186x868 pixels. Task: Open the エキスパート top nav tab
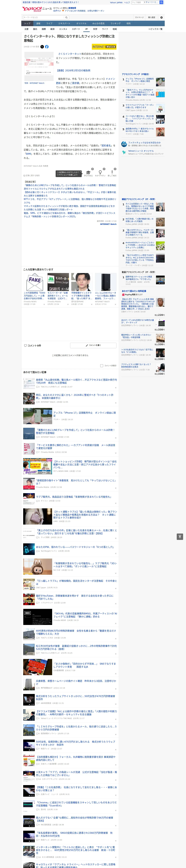[x=64, y=24]
